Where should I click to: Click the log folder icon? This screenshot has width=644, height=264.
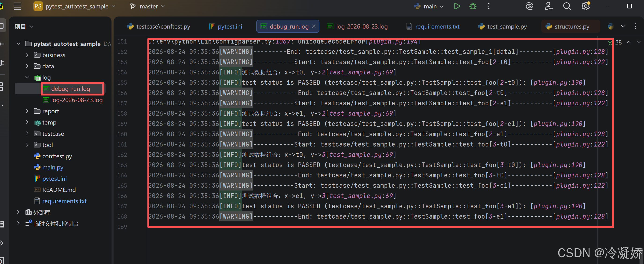click(x=37, y=77)
